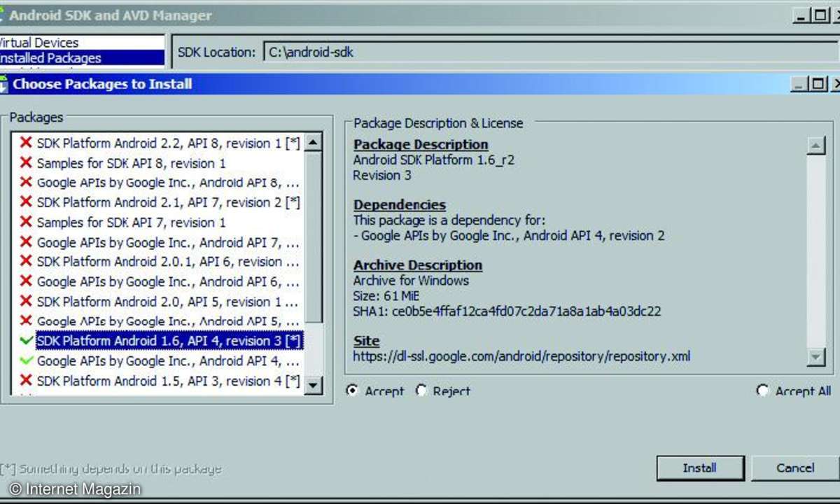The width and height of the screenshot is (840, 504).
Task: Click green check icon beside Google APIs Android API 4
Action: click(26, 360)
